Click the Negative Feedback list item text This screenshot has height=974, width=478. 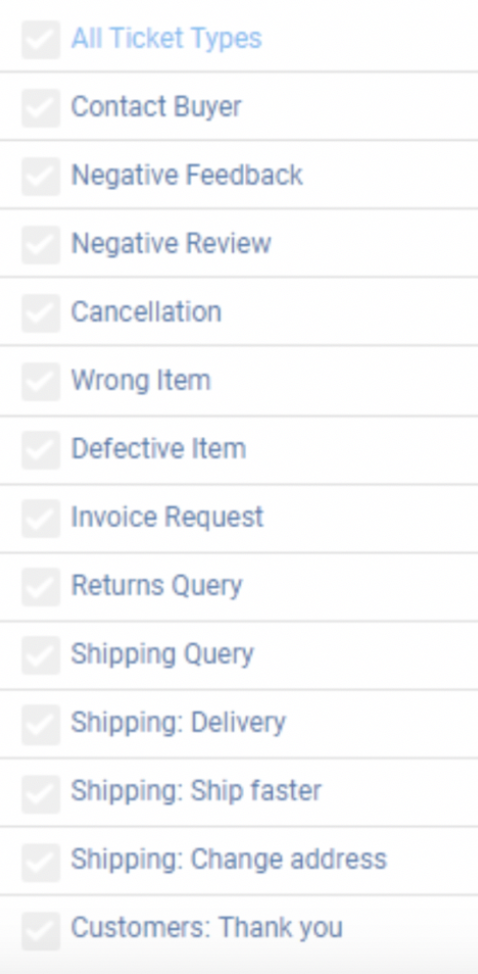(x=187, y=175)
